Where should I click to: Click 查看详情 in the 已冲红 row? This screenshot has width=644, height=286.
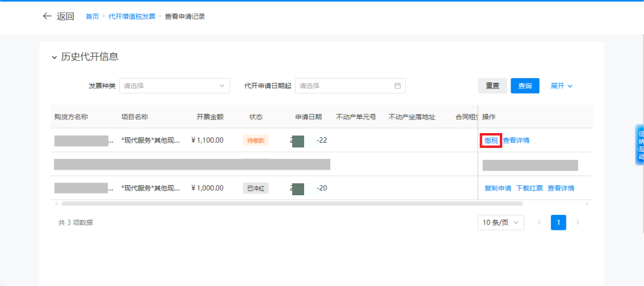point(561,189)
